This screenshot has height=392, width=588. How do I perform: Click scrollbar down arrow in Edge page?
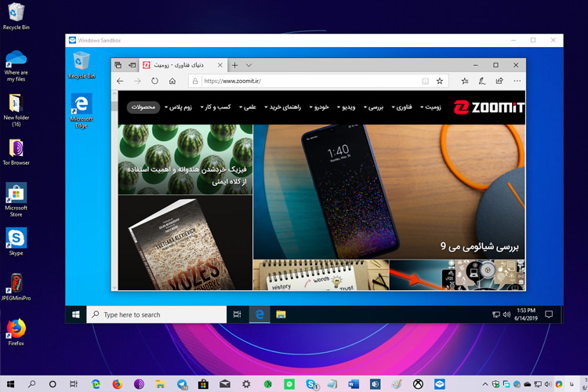point(114,288)
